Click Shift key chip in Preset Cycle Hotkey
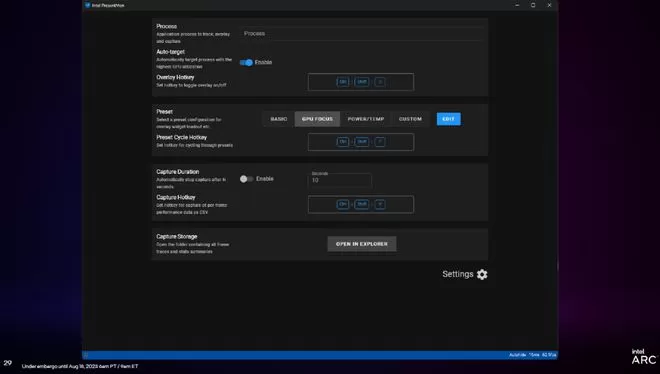The image size is (660, 374). [x=362, y=142]
